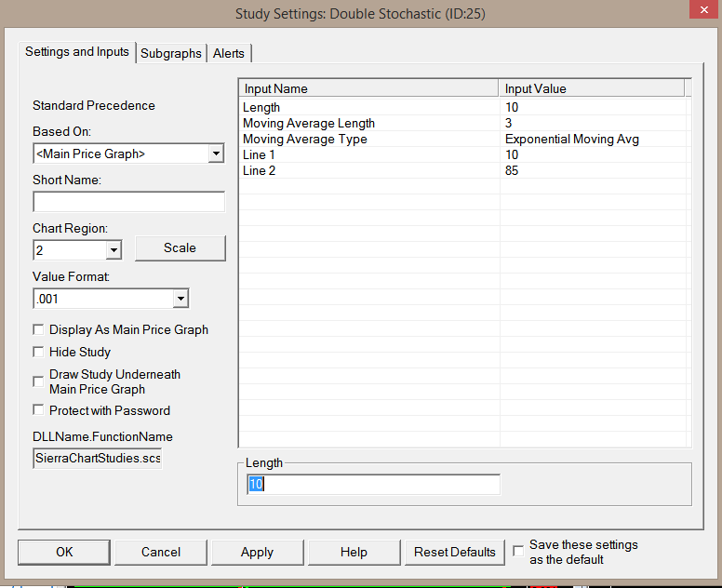Image resolution: width=722 pixels, height=588 pixels.
Task: Select the Settings and Inputs tab
Action: point(77,51)
